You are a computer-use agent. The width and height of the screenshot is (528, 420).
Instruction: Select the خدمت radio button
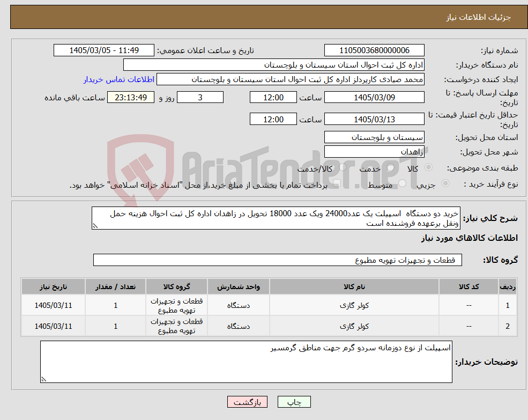[x=391, y=167]
